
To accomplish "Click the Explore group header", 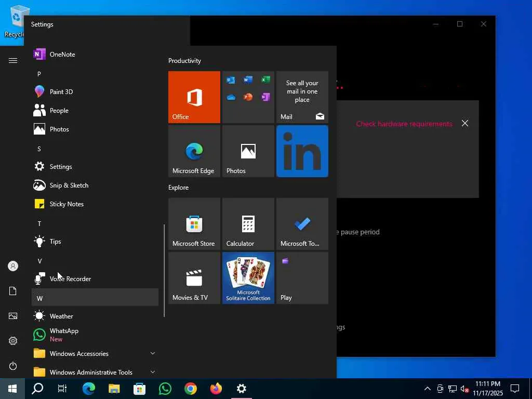I will point(179,187).
